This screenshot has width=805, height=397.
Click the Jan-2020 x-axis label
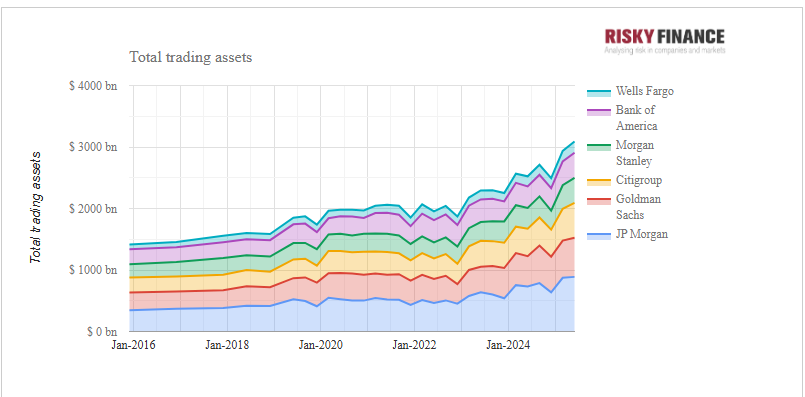coord(320,345)
